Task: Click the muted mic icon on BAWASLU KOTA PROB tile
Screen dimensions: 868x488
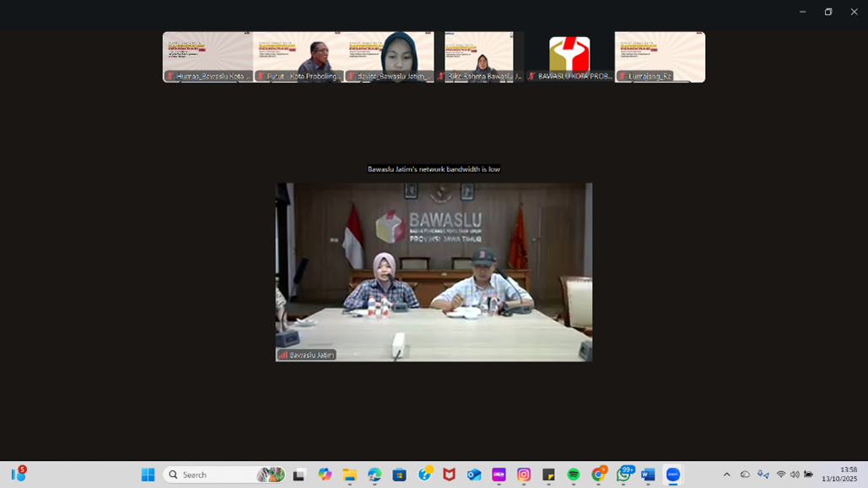Action: [531, 77]
